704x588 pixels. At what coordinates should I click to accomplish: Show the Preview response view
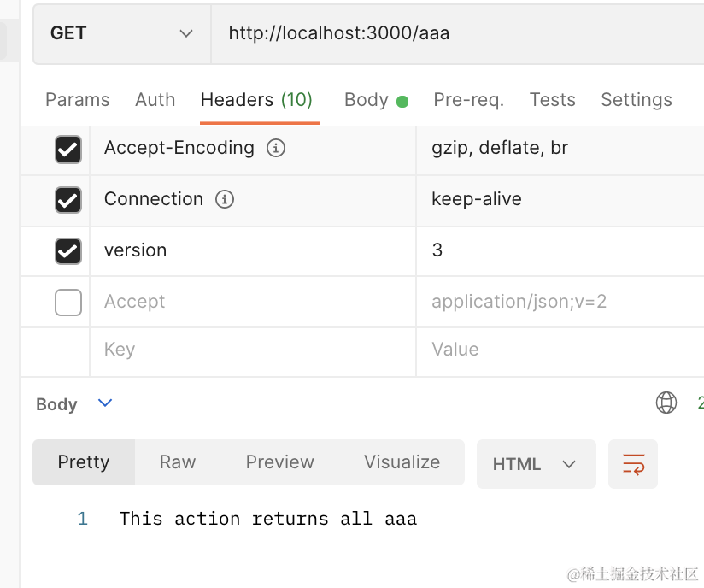tap(279, 462)
